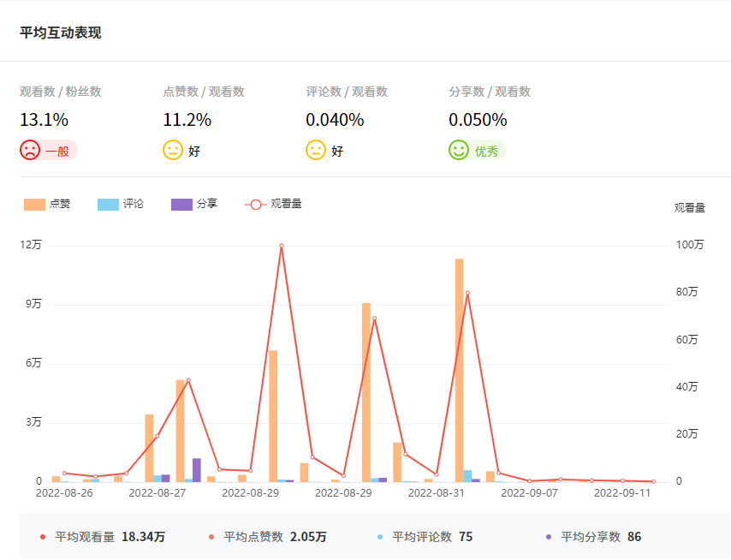
Task: Toggle the 点赞 legend series
Action: point(48,204)
